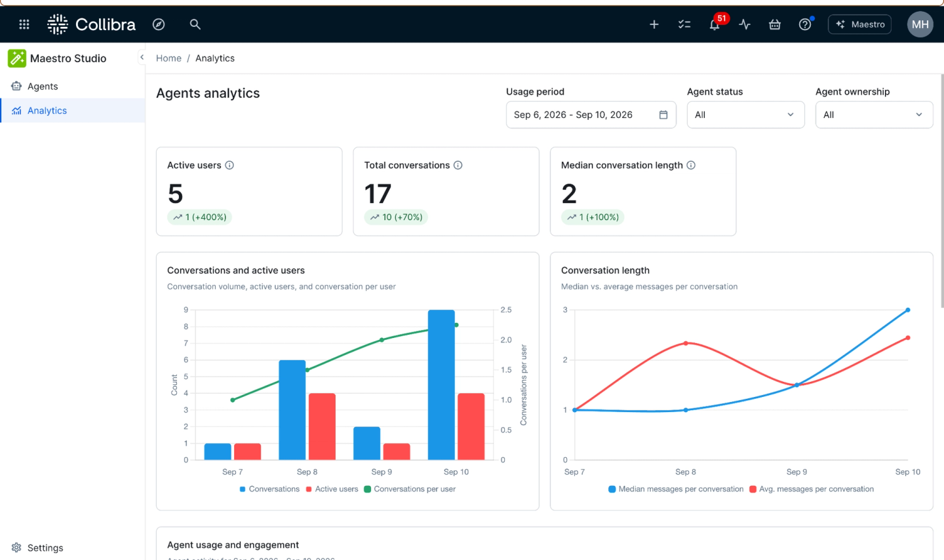This screenshot has height=560, width=944.
Task: Click the Total conversations info icon
Action: 458,165
